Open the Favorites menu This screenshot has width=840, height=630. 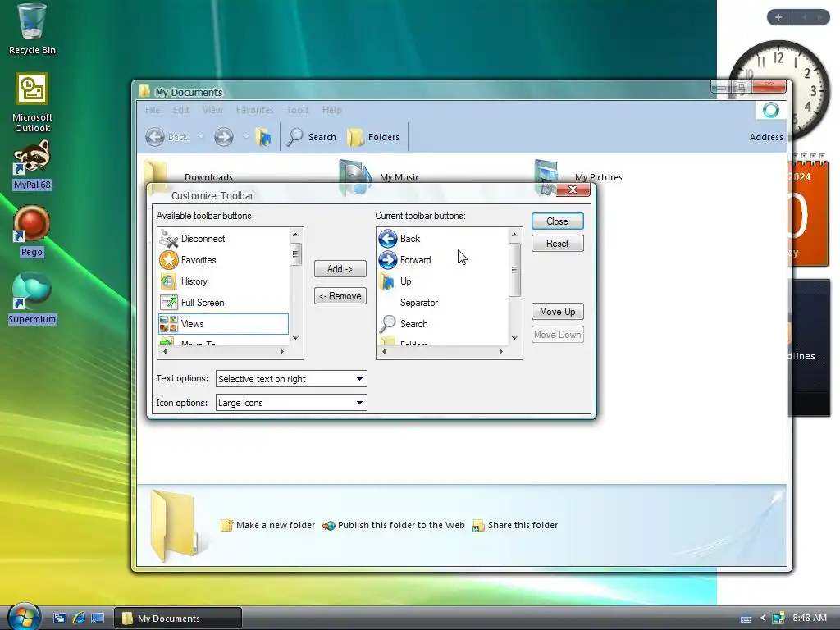point(255,110)
